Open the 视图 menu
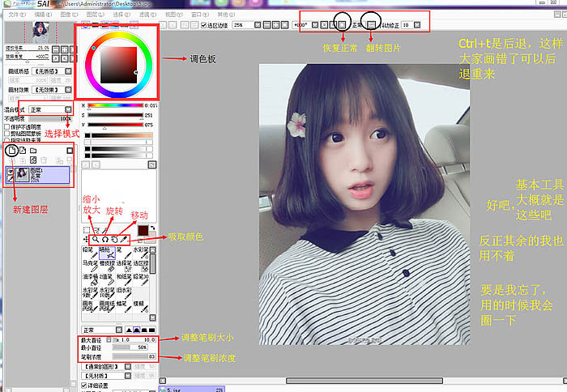Image resolution: width=567 pixels, height=392 pixels. (x=174, y=15)
